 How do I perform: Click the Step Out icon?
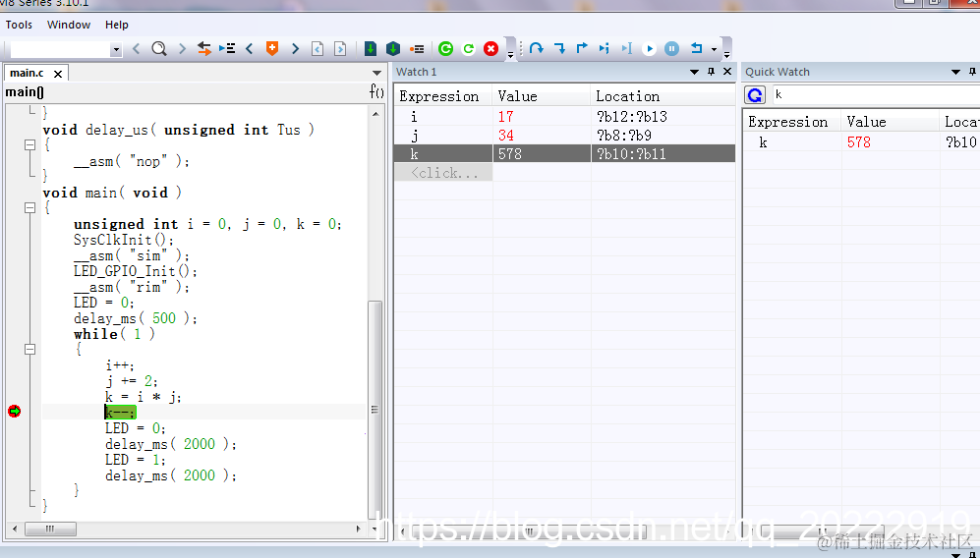point(582,48)
